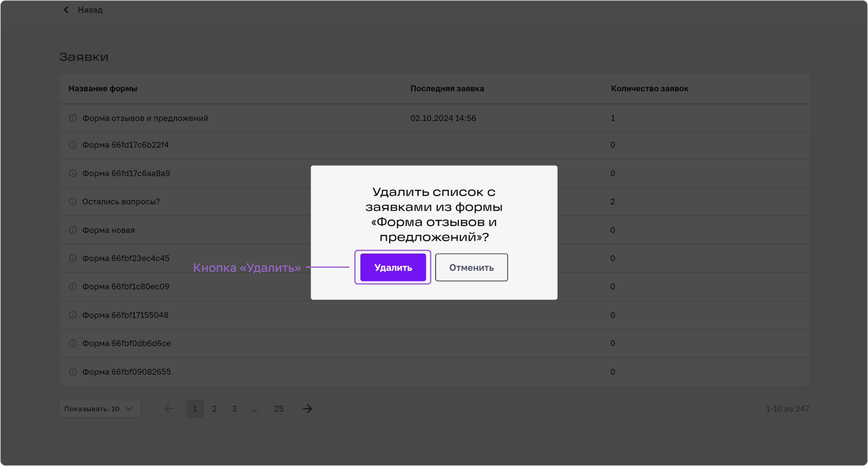Open info icon for Остались вопросы?
Viewport: 868px width, 466px height.
coord(73,202)
